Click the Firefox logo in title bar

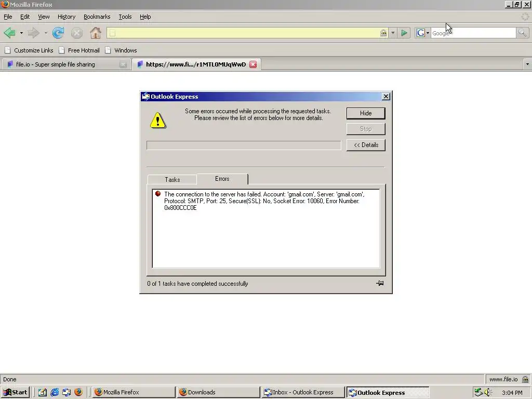(5, 4)
